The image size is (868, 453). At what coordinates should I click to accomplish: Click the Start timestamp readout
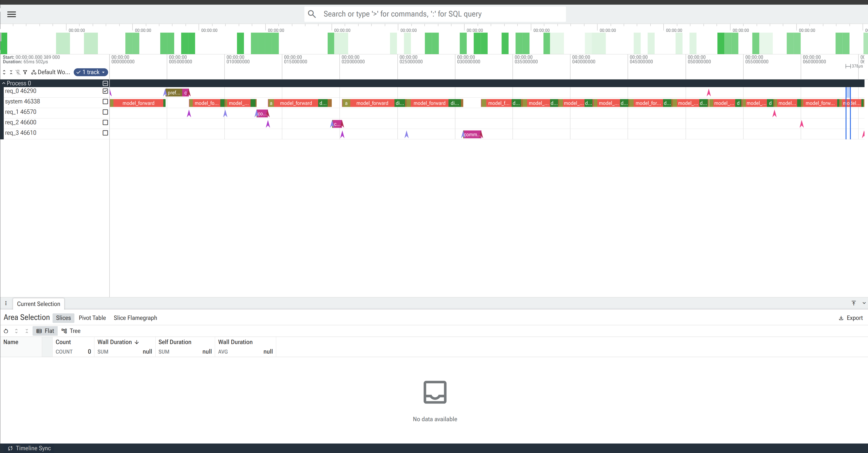click(x=31, y=57)
